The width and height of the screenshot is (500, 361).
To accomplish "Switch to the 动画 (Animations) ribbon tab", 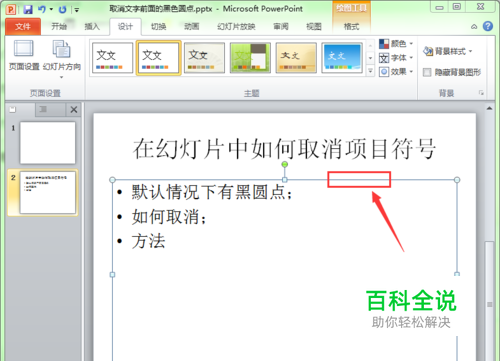I will (x=192, y=26).
